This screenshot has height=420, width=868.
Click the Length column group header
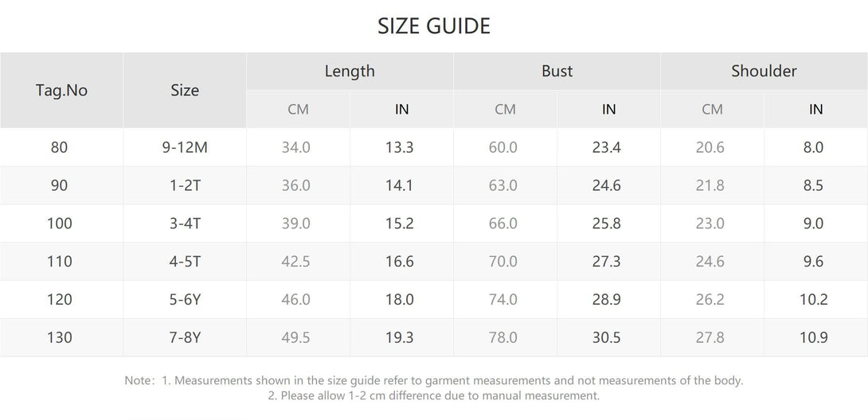click(350, 71)
